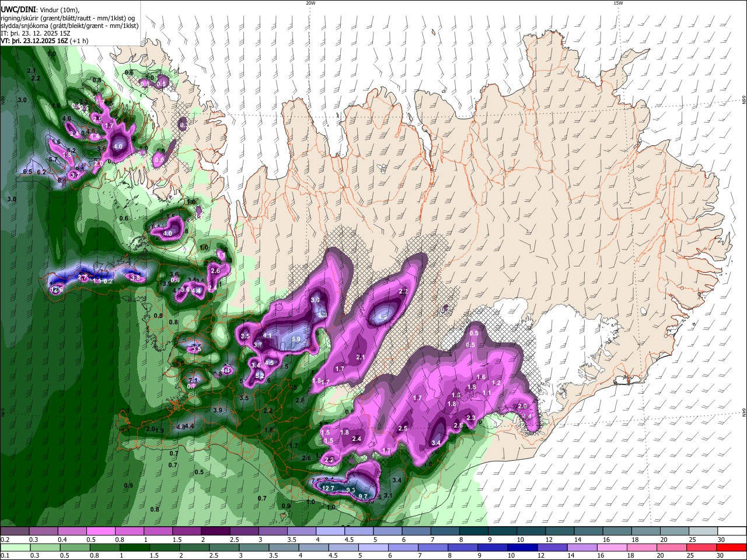Pick the white swatch ending the snow scale
The height and width of the screenshot is (560, 747).
(731, 531)
